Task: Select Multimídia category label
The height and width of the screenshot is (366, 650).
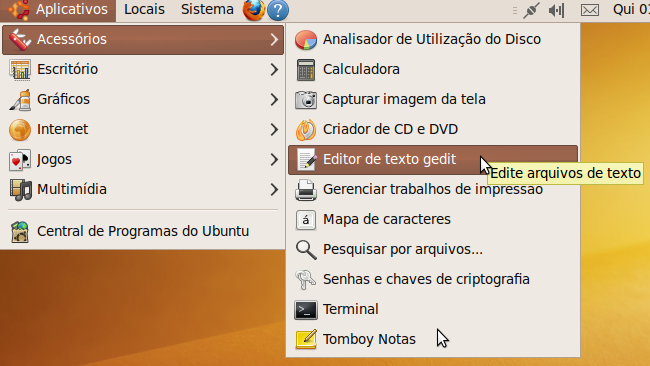Action: click(x=72, y=189)
